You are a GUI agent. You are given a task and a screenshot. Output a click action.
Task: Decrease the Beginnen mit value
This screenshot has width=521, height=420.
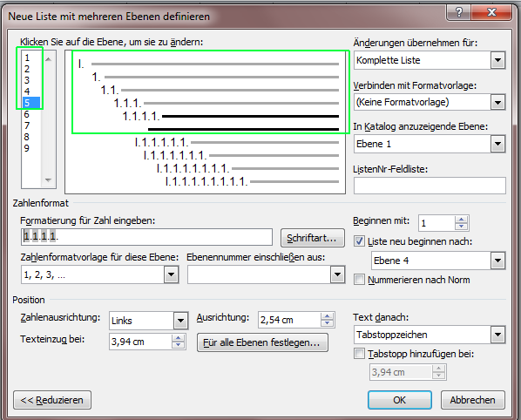point(461,227)
